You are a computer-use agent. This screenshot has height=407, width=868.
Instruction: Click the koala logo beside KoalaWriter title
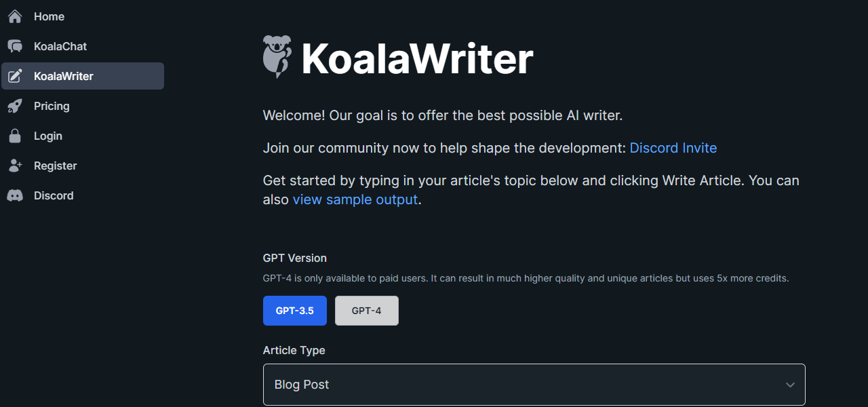tap(277, 57)
